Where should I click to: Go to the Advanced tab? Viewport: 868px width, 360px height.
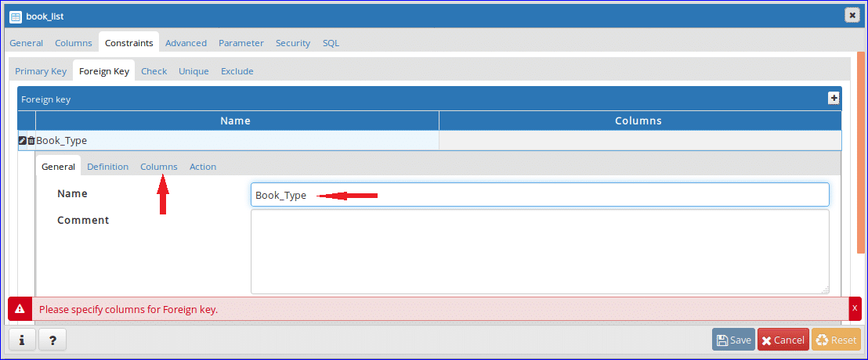186,42
